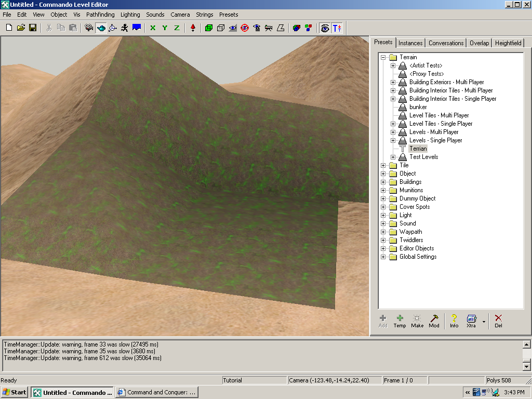Open a level with the folder icon
This screenshot has height=399, width=532.
coord(21,28)
